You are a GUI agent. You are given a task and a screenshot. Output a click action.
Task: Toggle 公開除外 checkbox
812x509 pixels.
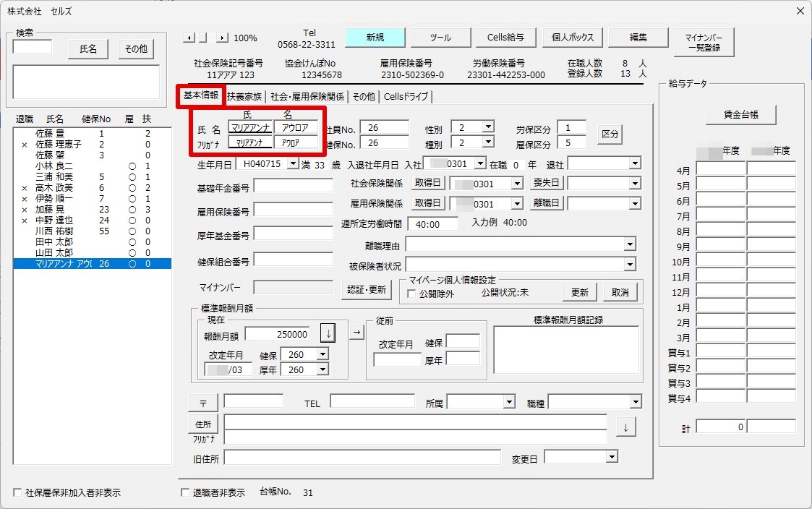(x=411, y=294)
